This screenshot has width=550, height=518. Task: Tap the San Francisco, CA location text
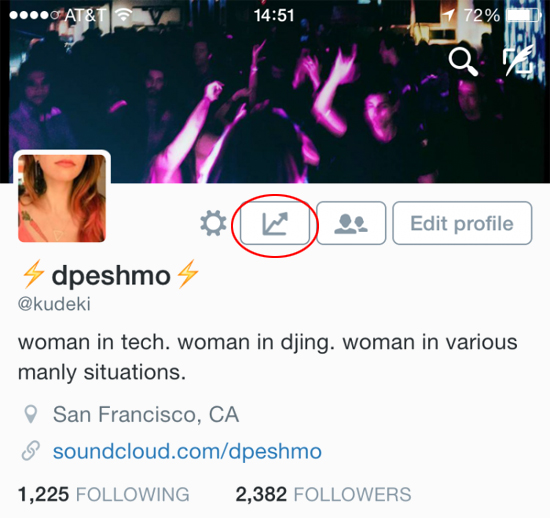[146, 415]
